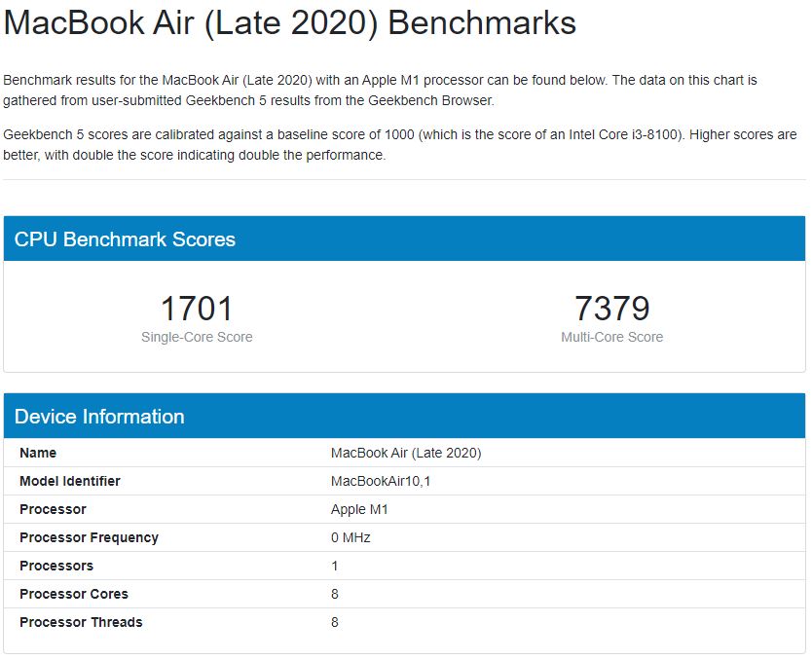Click the 7379 multi-core score value
812x660 pixels.
click(612, 309)
